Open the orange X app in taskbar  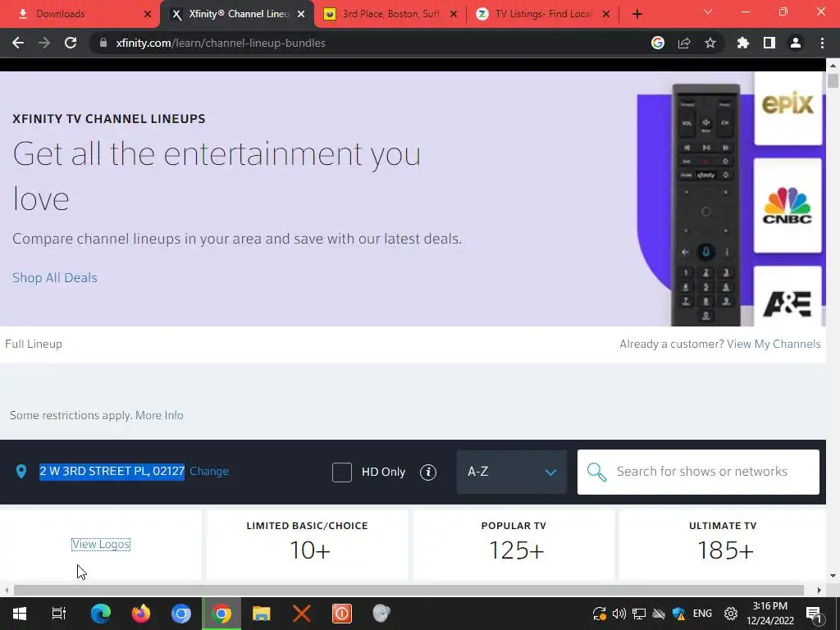tap(302, 614)
